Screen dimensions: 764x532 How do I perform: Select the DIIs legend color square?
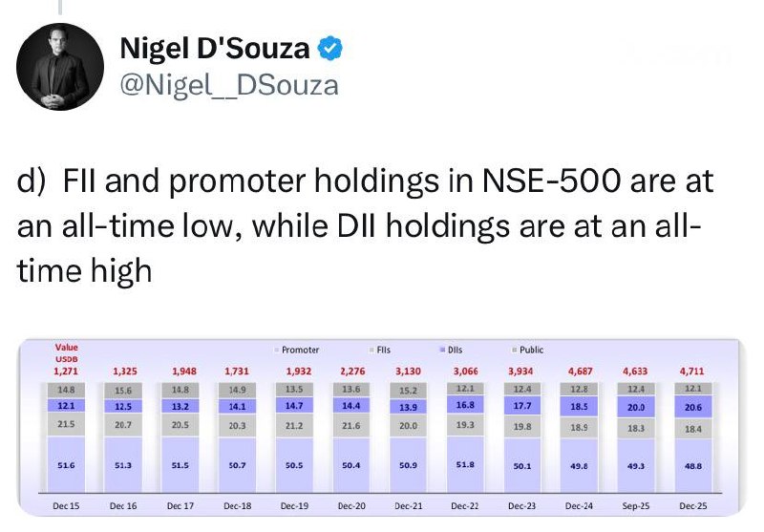point(441,351)
